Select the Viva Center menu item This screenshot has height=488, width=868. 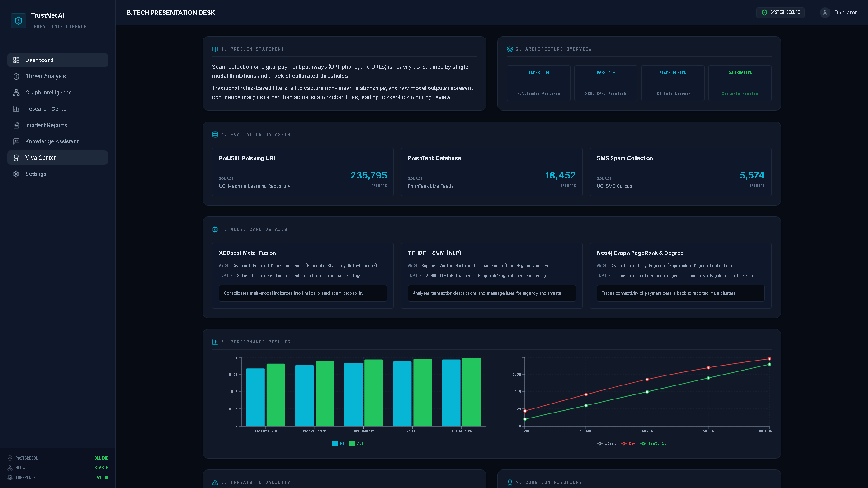(57, 158)
